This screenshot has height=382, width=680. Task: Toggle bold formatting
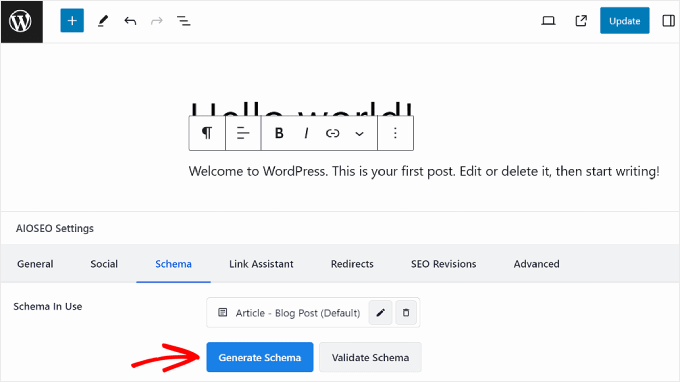click(x=279, y=133)
